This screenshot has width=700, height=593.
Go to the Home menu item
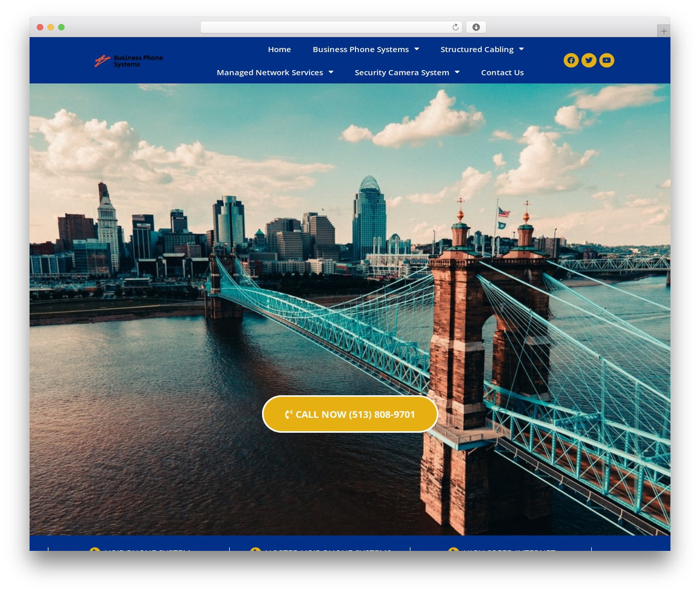(x=279, y=49)
